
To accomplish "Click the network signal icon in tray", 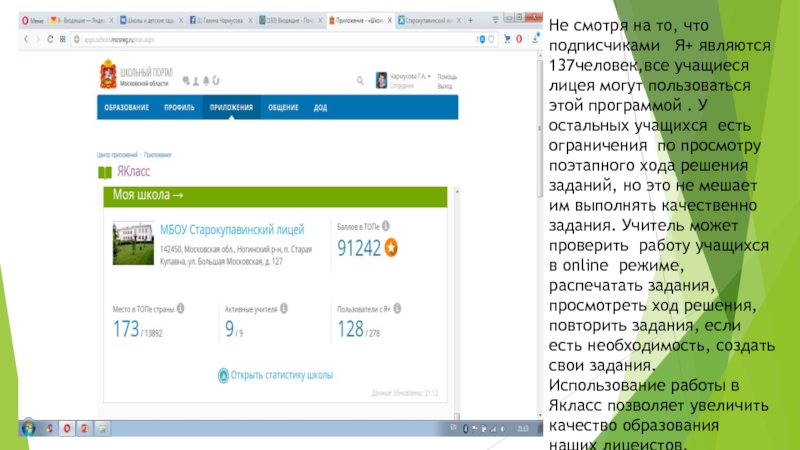I will click(493, 429).
